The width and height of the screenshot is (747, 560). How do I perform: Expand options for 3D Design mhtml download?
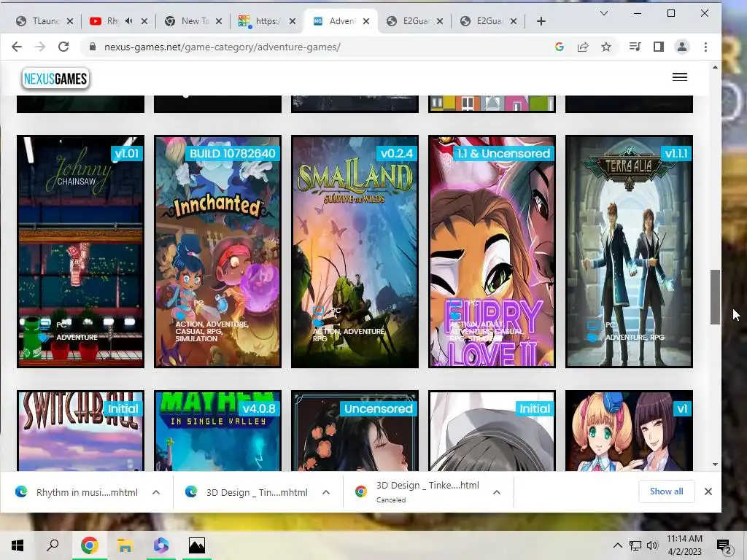pos(326,492)
